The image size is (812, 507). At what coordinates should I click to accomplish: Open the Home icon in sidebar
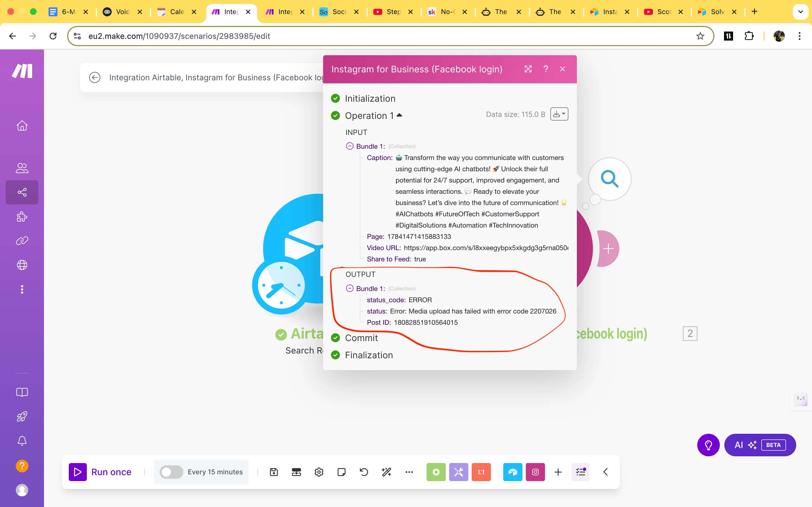pyautogui.click(x=22, y=126)
